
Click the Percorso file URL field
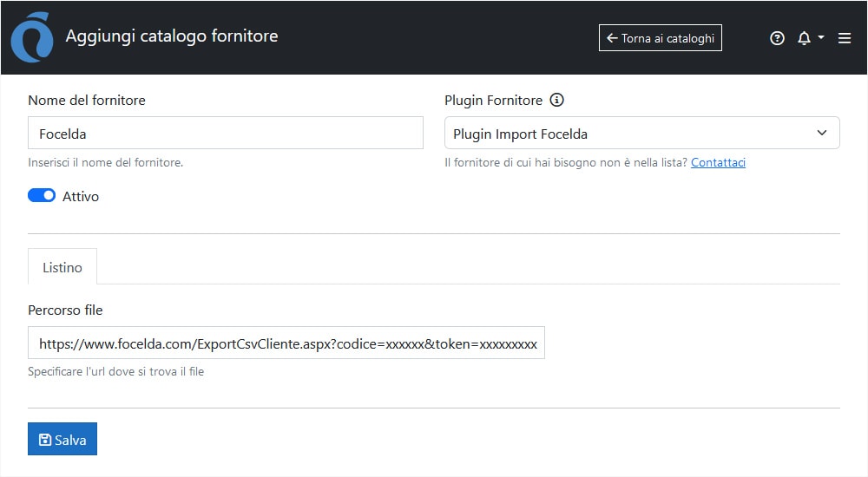(x=286, y=343)
